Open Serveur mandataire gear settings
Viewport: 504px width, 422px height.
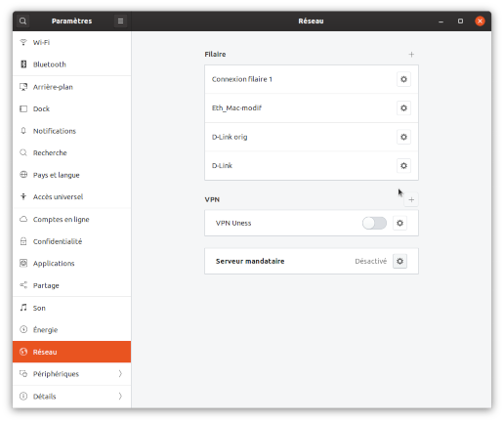399,261
